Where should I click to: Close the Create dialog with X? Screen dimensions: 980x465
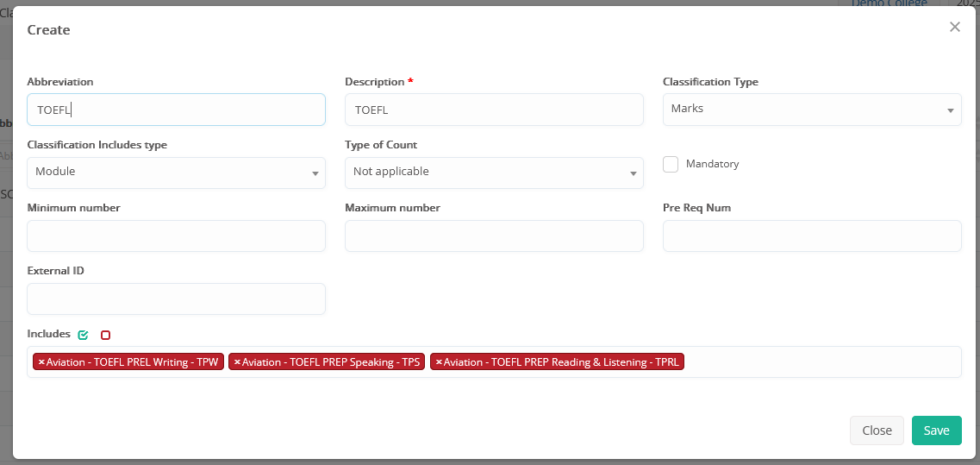pos(954,27)
